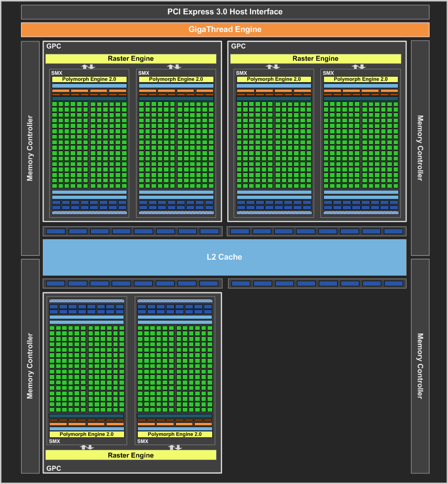Click the GPC label of the bottom cluster
This screenshot has width=448, height=484.
tap(53, 468)
